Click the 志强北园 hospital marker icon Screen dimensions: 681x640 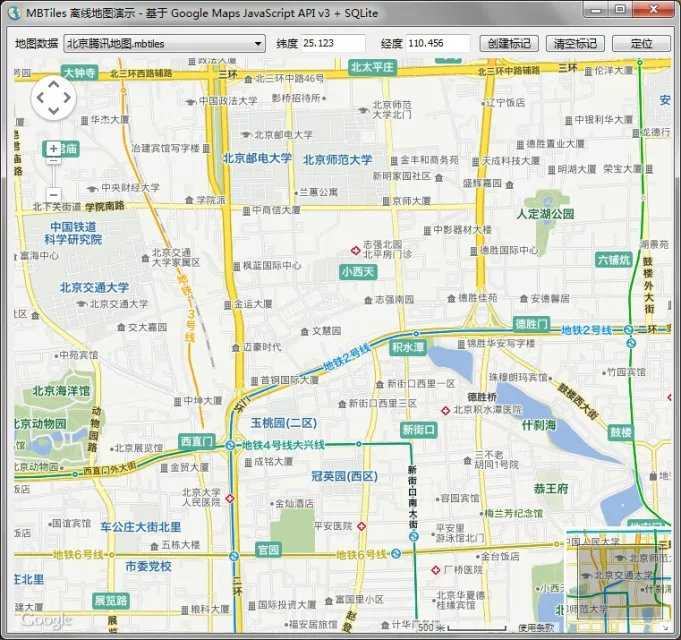point(356,251)
